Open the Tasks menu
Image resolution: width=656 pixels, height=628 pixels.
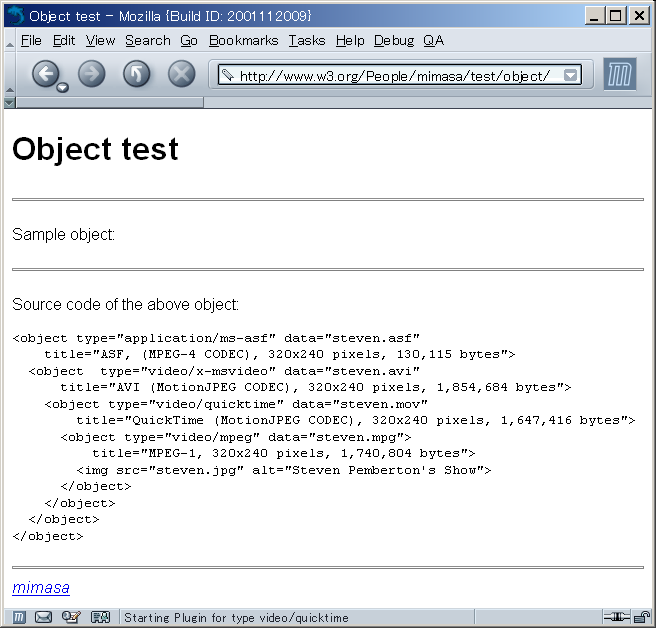click(x=306, y=40)
